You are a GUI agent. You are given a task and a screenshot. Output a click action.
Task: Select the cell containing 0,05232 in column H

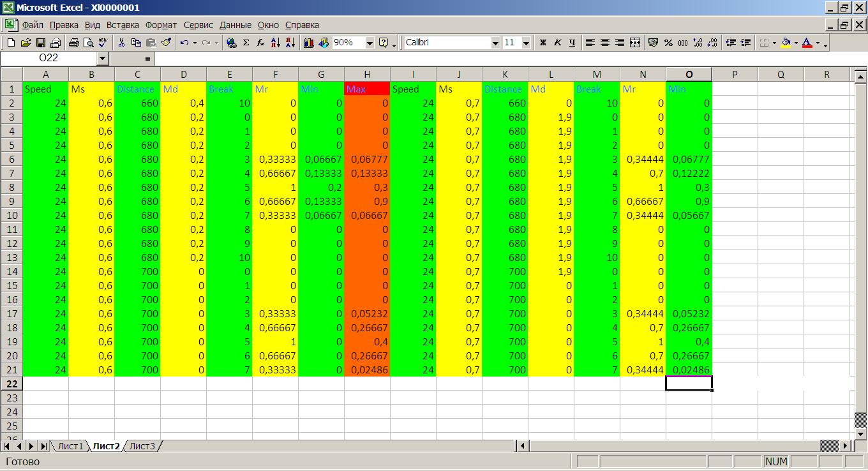(367, 313)
